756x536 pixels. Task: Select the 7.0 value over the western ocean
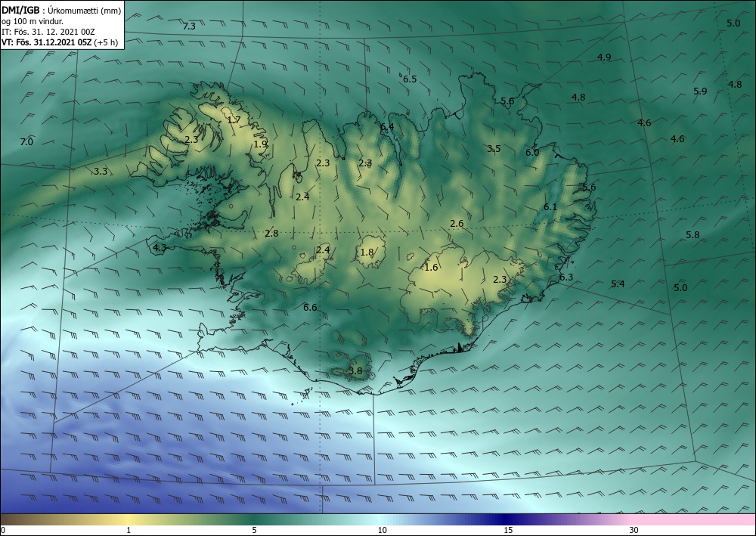(26, 141)
